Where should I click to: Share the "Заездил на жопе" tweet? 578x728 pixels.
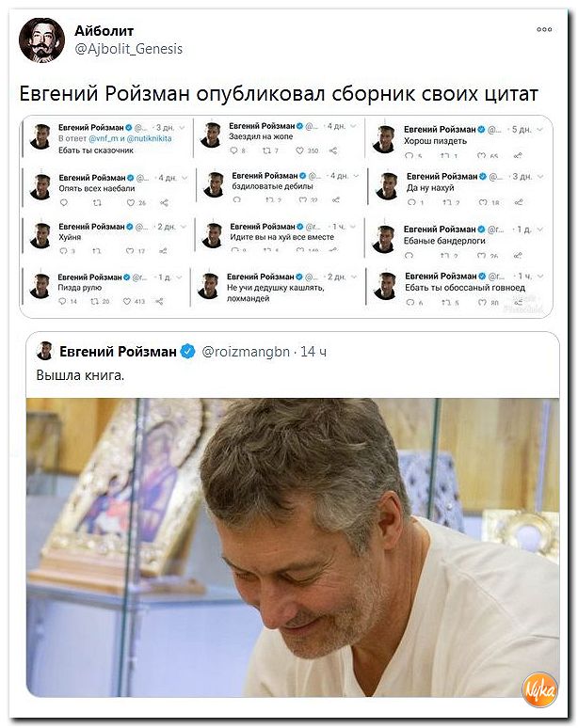click(333, 150)
